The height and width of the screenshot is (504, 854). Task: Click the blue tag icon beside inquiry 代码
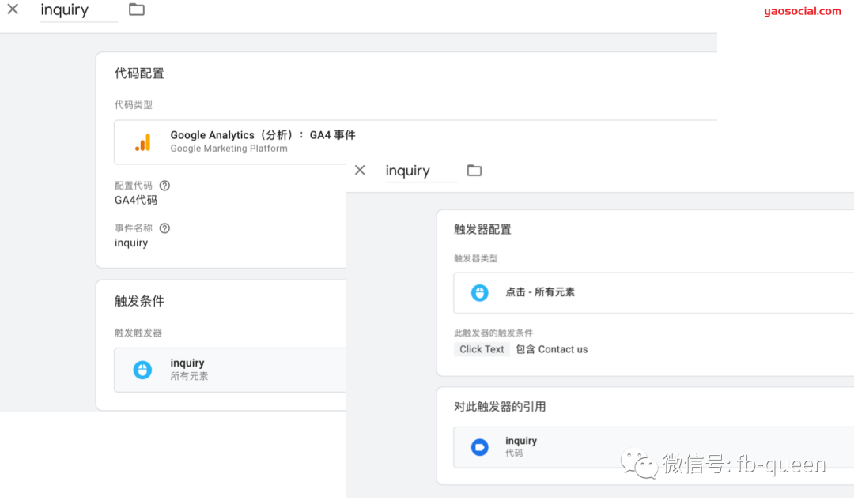[480, 447]
